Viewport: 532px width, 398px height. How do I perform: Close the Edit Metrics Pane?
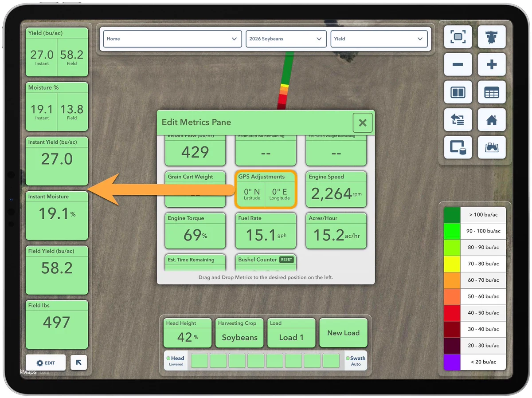[363, 123]
